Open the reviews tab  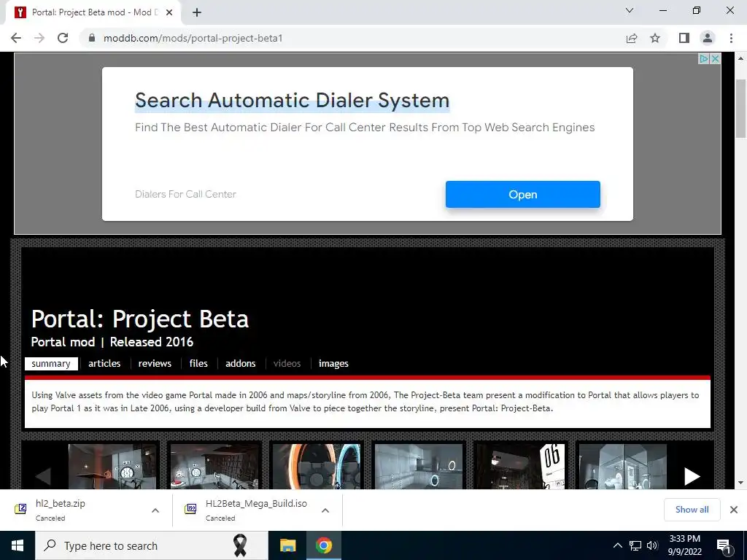(x=155, y=363)
